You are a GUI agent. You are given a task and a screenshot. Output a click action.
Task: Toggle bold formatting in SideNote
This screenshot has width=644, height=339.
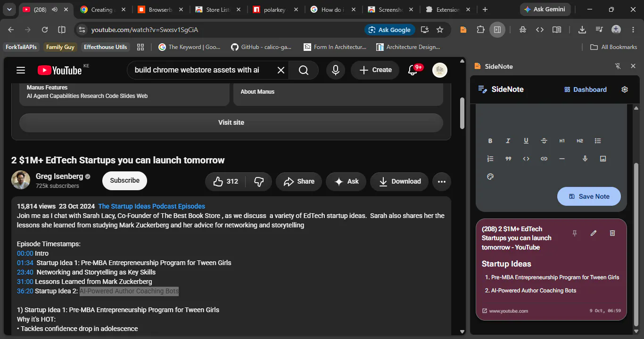coord(490,141)
